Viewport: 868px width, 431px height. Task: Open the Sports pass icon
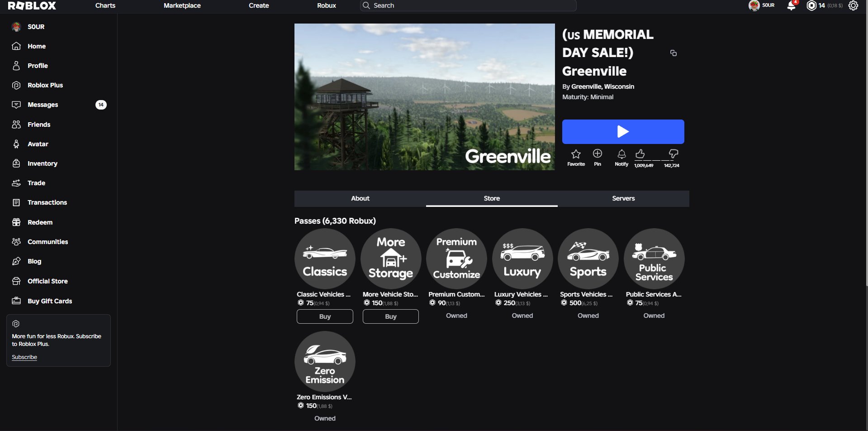point(588,259)
